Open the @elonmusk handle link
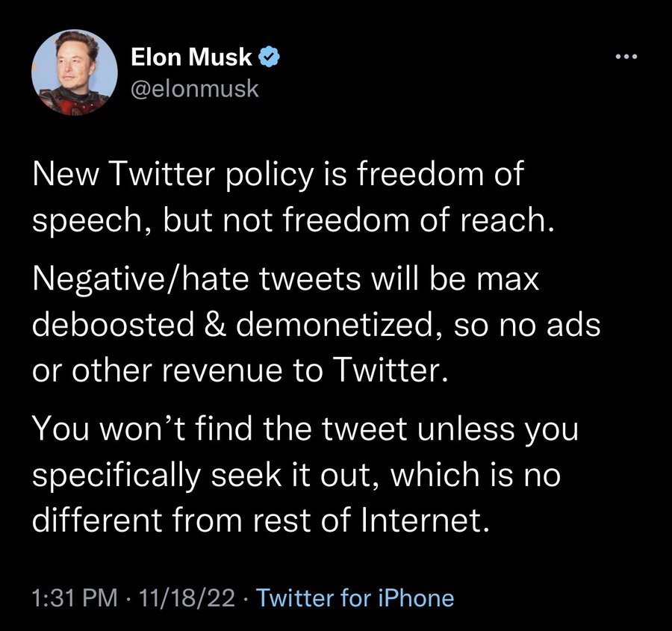Image resolution: width=672 pixels, height=631 pixels. pos(195,89)
